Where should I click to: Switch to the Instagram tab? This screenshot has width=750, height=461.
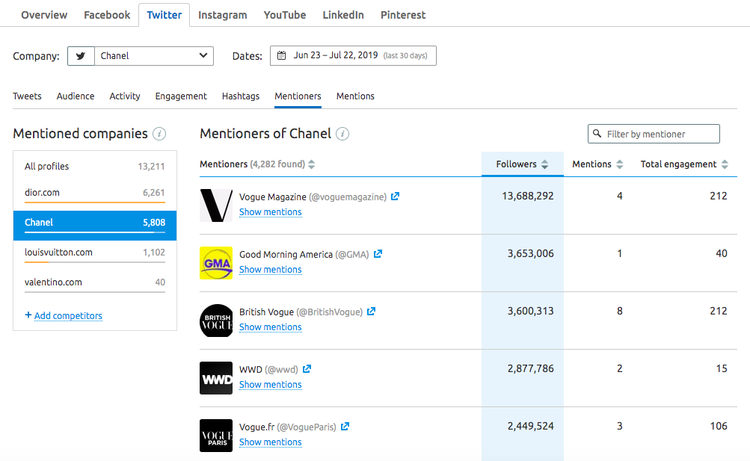[x=222, y=15]
